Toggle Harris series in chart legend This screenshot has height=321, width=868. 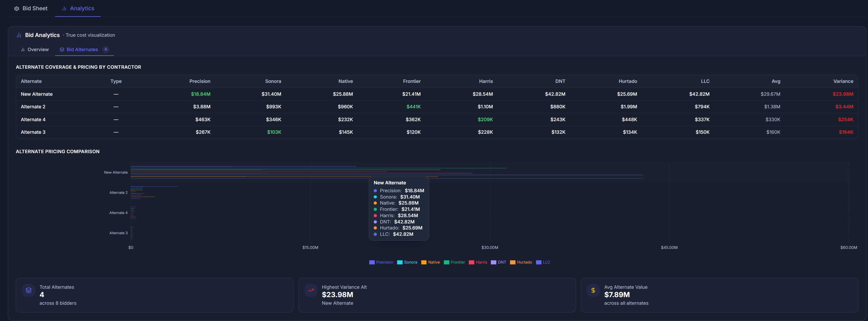[478, 262]
